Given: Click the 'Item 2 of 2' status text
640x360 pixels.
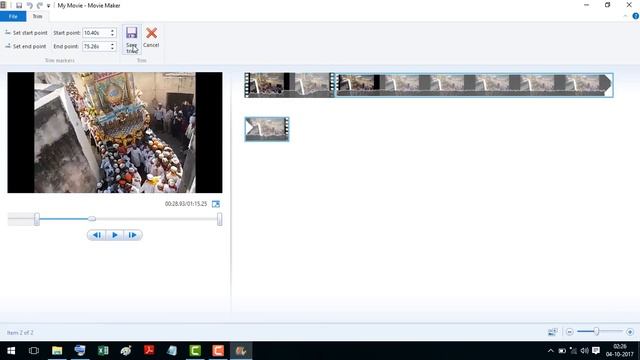Looking at the screenshot, I should (x=20, y=333).
